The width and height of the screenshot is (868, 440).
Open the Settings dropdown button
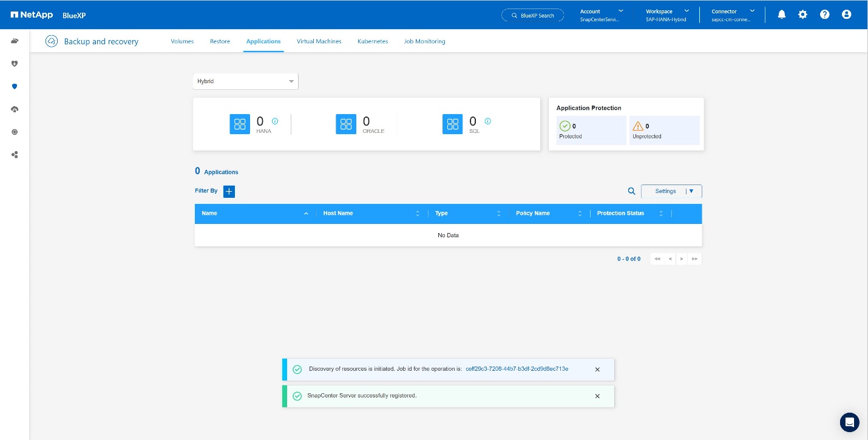671,191
